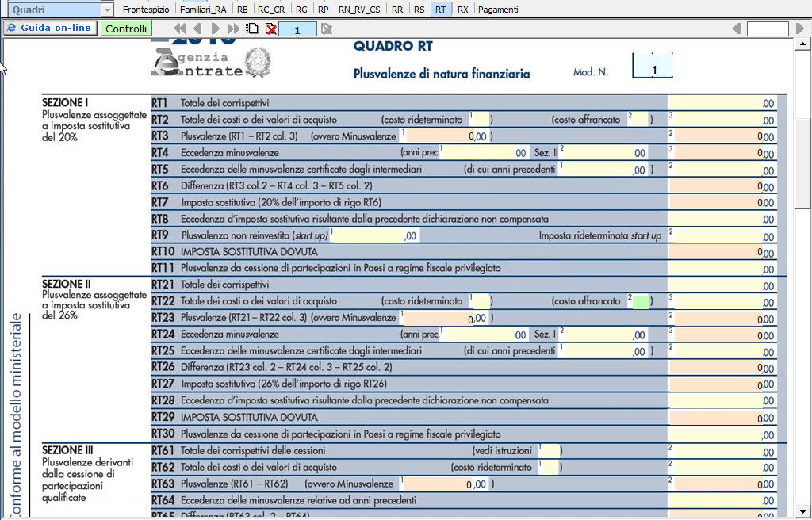Open the RS tab
This screenshot has height=520, width=812.
(419, 10)
